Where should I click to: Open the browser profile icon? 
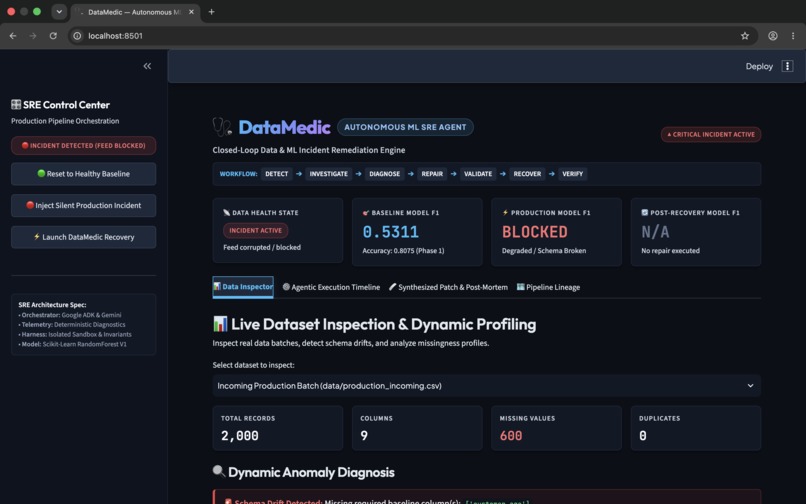click(x=773, y=36)
